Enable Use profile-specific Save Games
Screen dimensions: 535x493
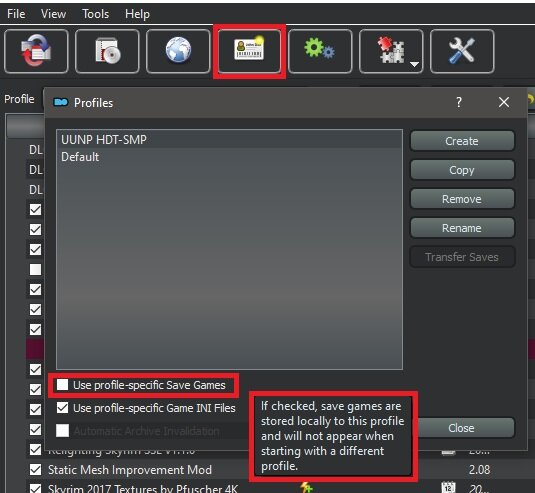pyautogui.click(x=62, y=385)
